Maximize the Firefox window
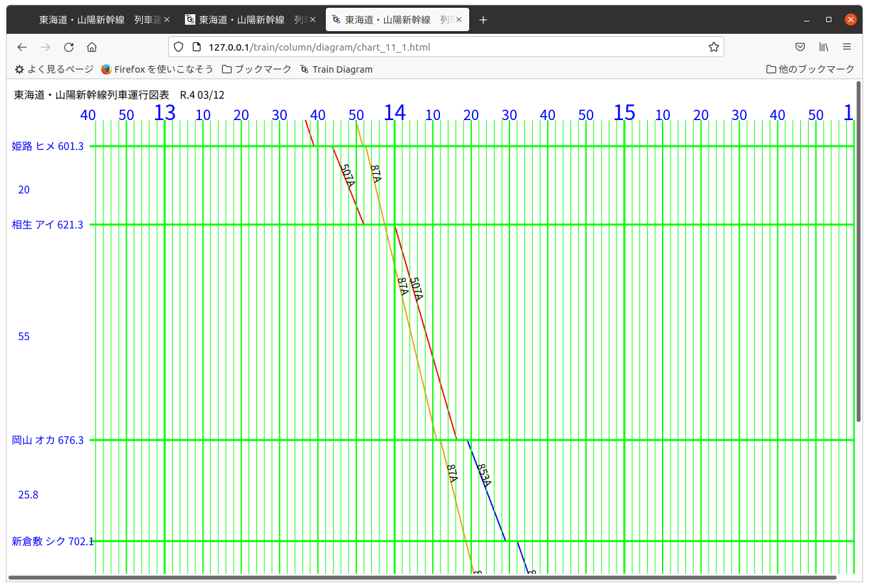The image size is (869, 588). coord(829,20)
